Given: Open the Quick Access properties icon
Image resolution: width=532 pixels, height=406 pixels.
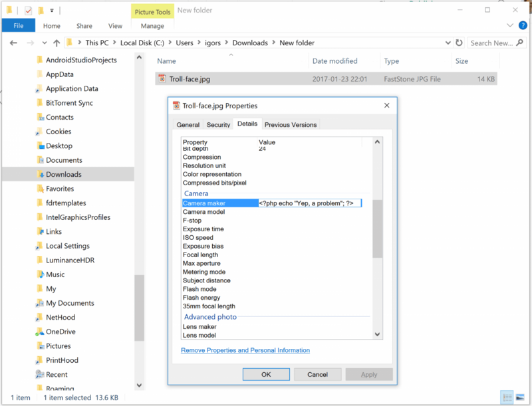Looking at the screenshot, I should pos(27,10).
